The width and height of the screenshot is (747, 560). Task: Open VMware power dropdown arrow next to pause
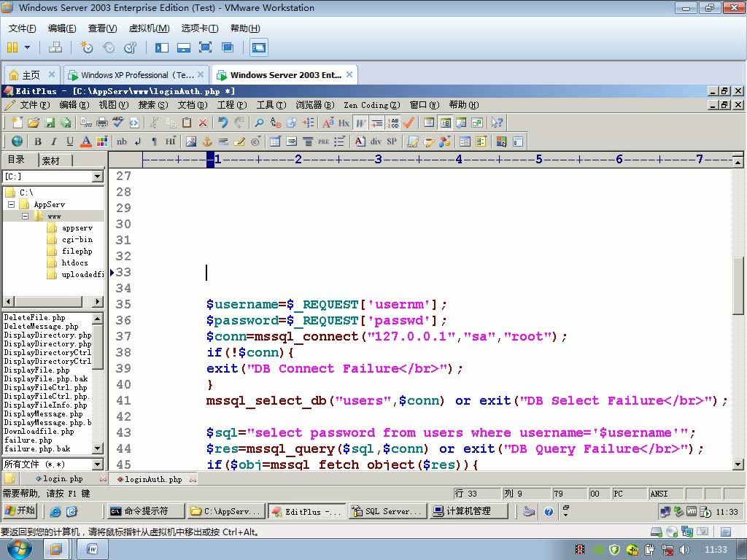(27, 47)
